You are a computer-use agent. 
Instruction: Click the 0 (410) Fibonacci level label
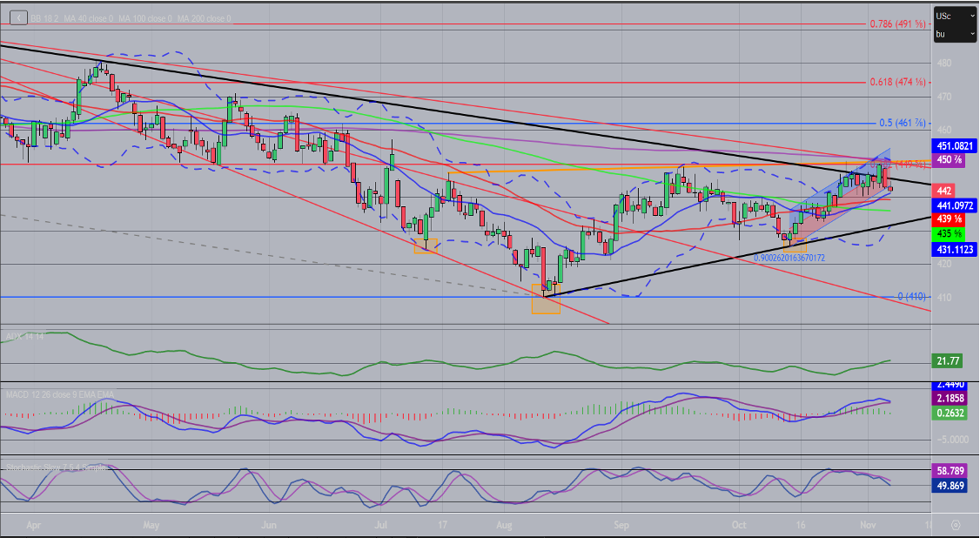(910, 297)
